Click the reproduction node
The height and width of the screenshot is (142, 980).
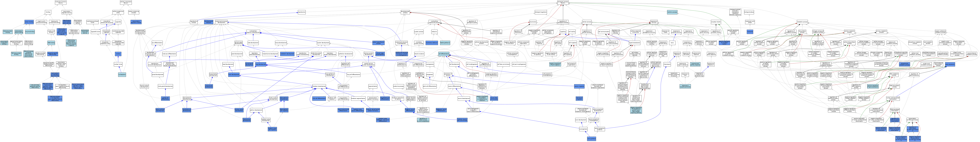pyautogui.click(x=302, y=12)
